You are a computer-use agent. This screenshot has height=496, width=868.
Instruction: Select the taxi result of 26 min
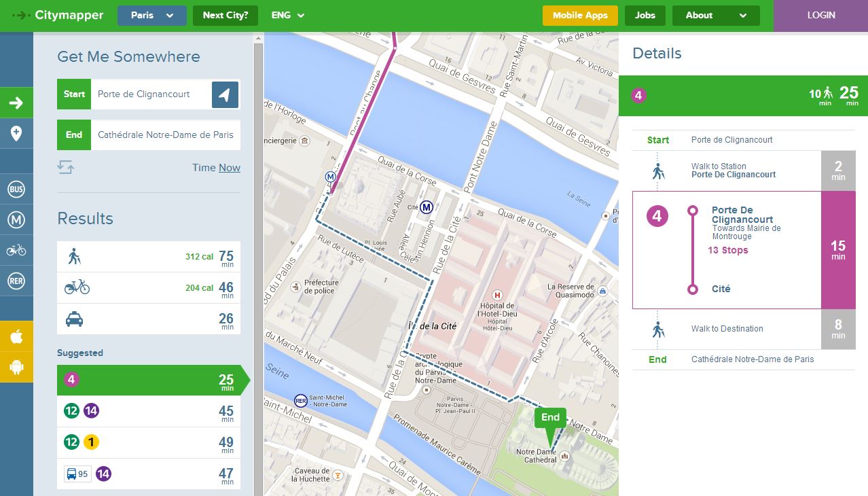[149, 319]
